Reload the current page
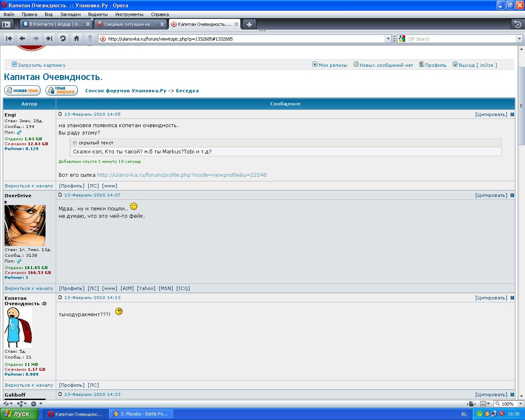 (x=63, y=39)
